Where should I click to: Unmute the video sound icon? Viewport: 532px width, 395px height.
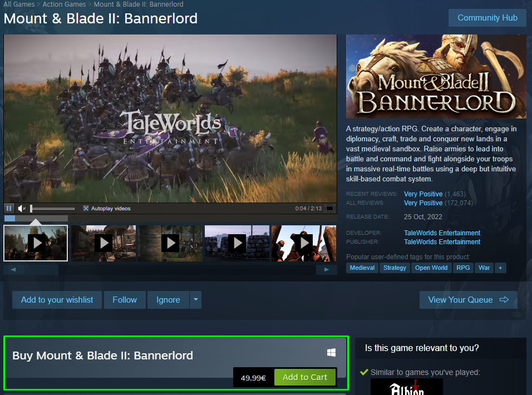point(22,208)
